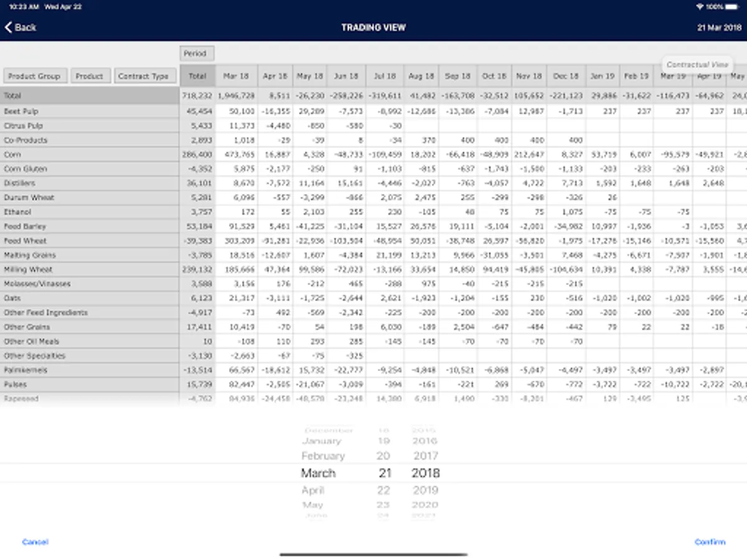Tap the home indicator bar
Screen dimensions: 747x560
click(374, 554)
